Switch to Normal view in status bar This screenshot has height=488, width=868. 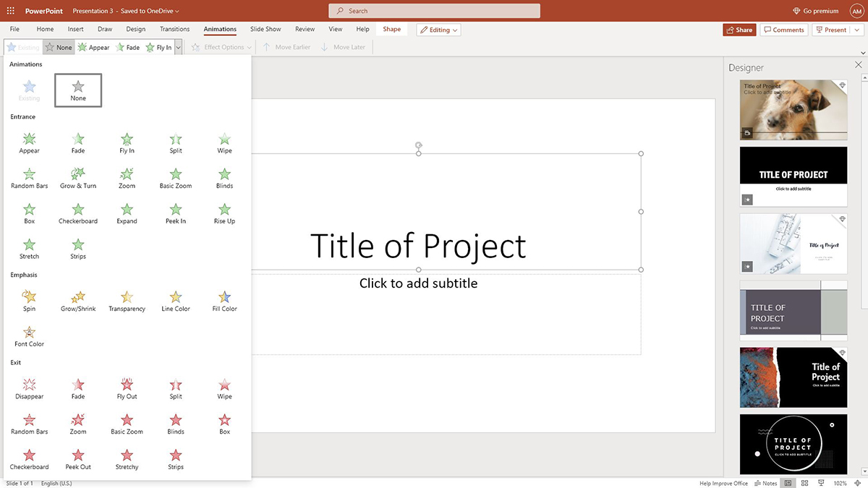click(788, 483)
